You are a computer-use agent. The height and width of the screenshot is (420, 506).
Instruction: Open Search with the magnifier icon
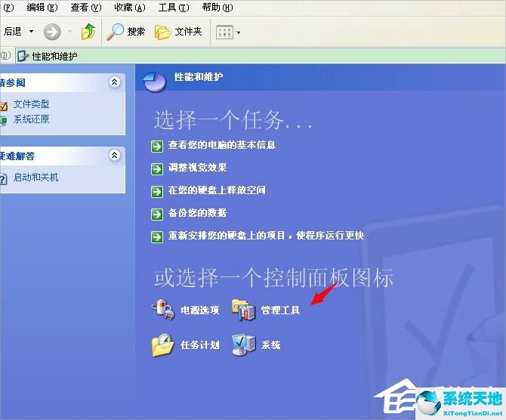(x=116, y=32)
